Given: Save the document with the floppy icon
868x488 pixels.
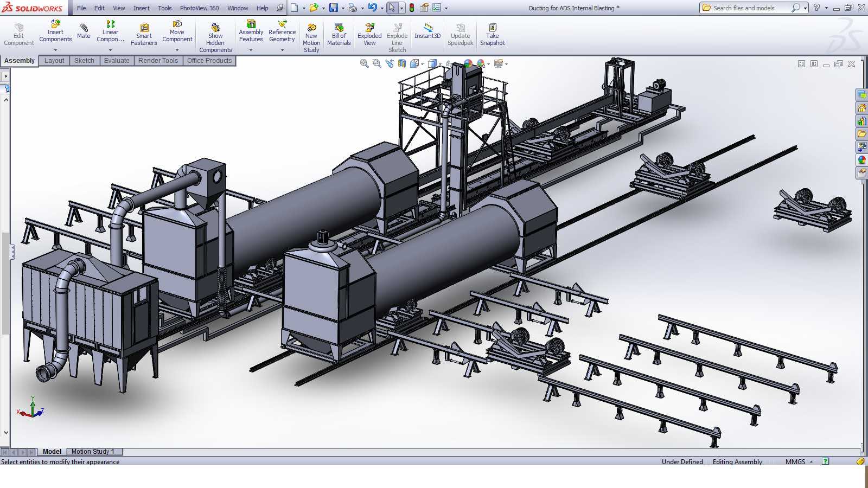Looking at the screenshot, I should (334, 8).
